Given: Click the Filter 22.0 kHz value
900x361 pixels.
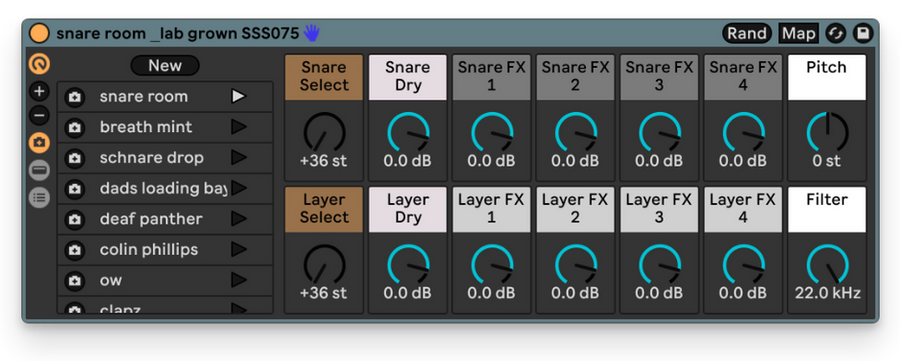Looking at the screenshot, I should (x=827, y=293).
